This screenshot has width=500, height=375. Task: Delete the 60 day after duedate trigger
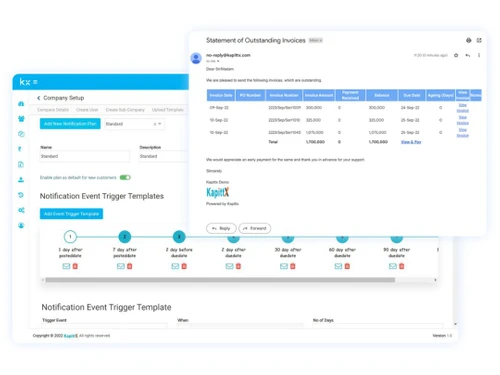coord(347,266)
